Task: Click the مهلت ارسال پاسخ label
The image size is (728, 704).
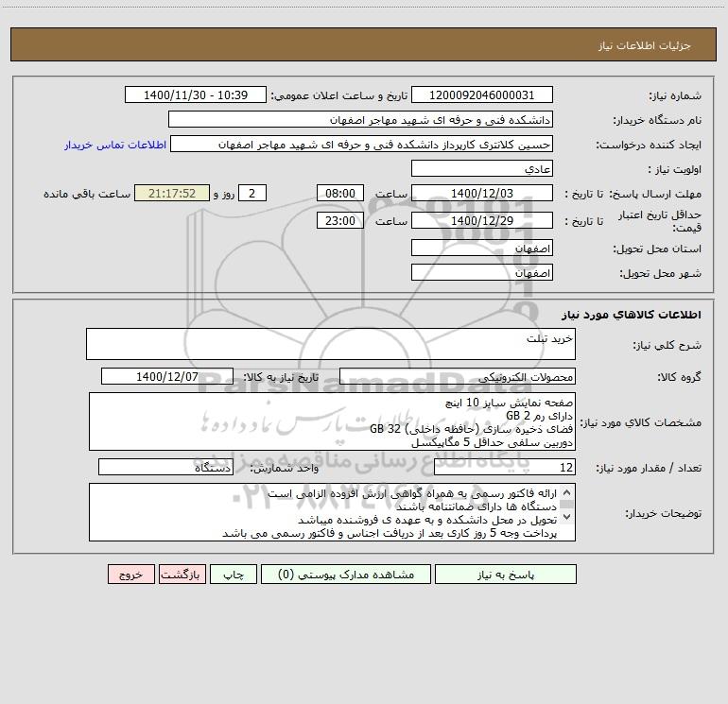Action: (x=655, y=194)
